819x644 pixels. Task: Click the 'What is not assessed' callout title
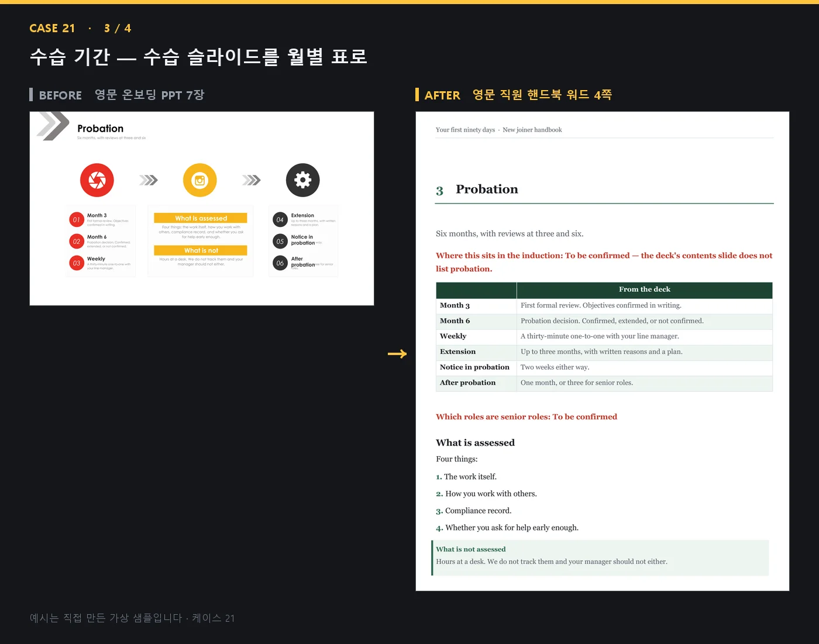(x=470, y=549)
